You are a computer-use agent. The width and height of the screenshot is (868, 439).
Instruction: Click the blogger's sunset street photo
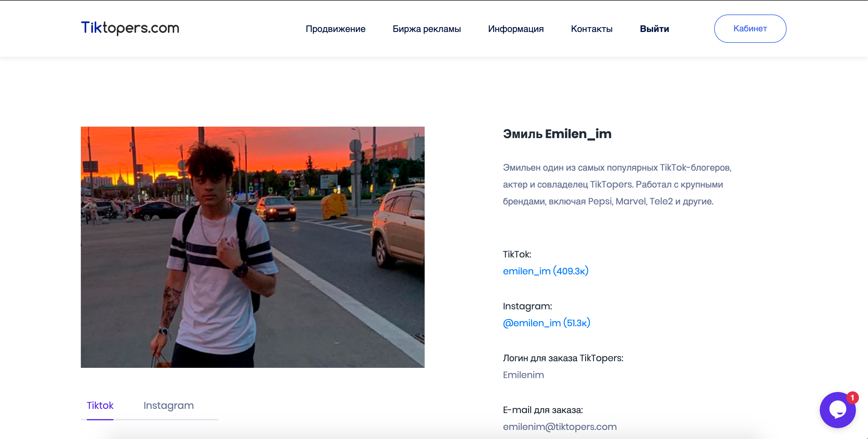(253, 247)
